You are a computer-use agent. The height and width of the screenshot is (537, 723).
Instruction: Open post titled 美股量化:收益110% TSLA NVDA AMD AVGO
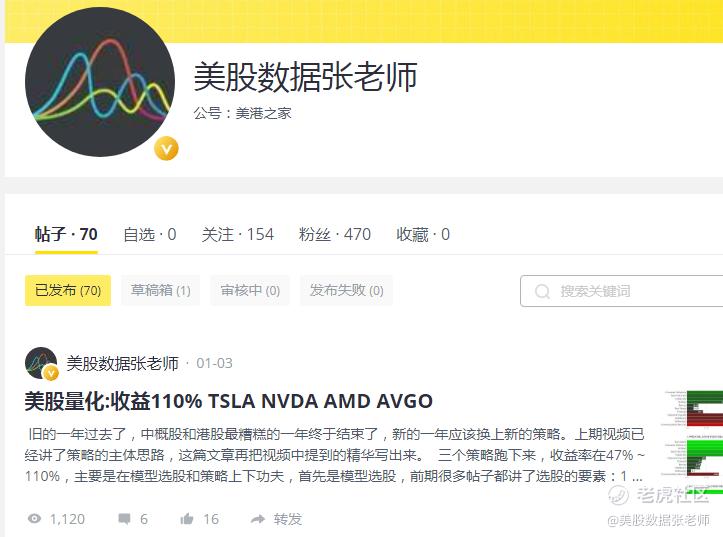click(229, 401)
